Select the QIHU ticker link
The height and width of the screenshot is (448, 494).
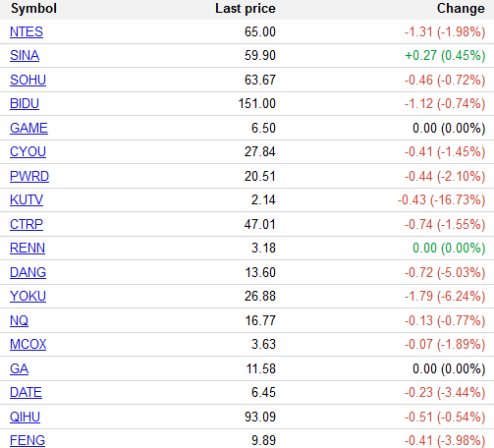pos(25,417)
